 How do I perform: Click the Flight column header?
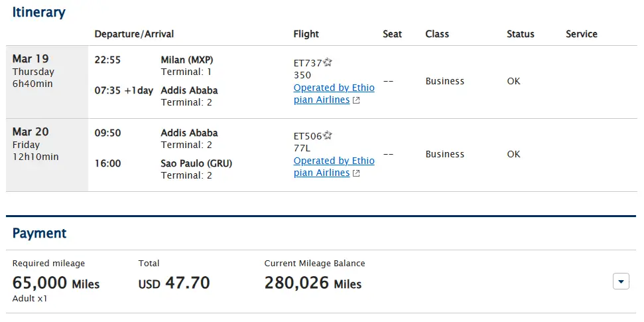[x=306, y=34]
